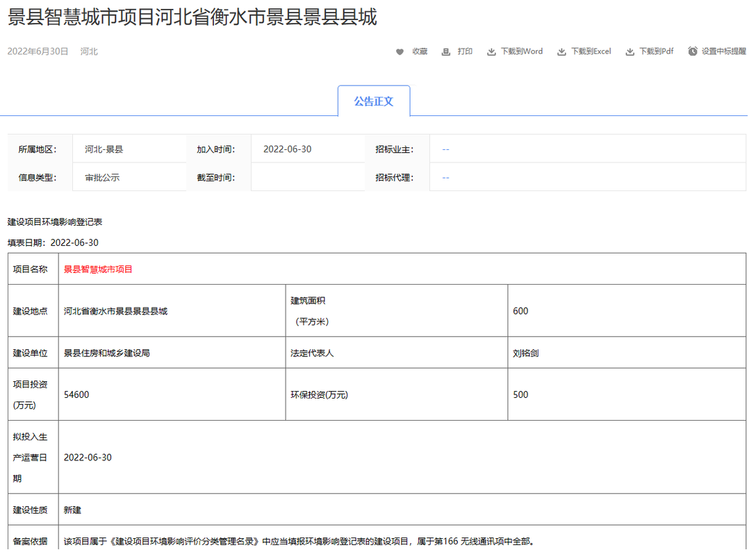
Task: Click the 项目名称 label cell
Action: click(x=33, y=269)
